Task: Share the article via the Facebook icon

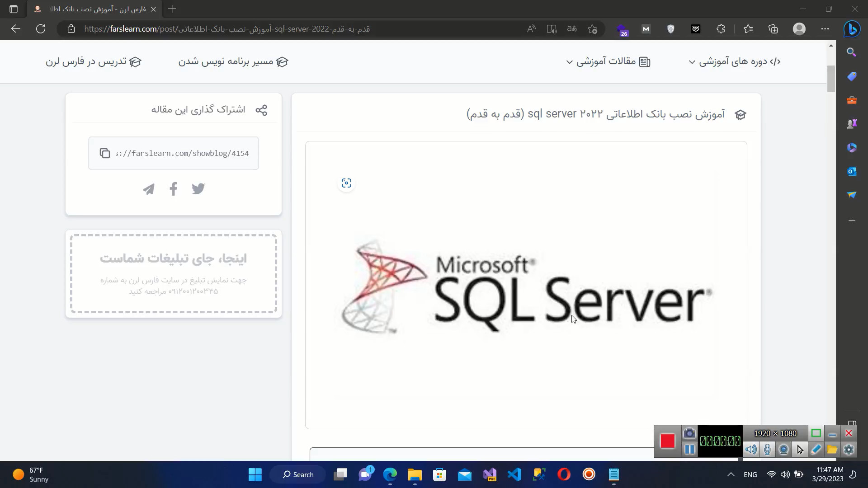Action: (173, 189)
